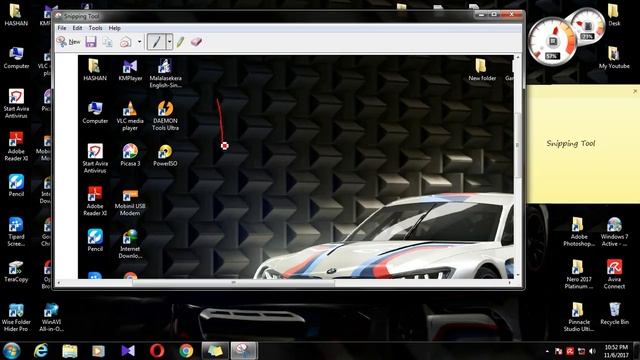Select My Youtube desktop folder
This screenshot has width=640, height=360.
[614, 57]
